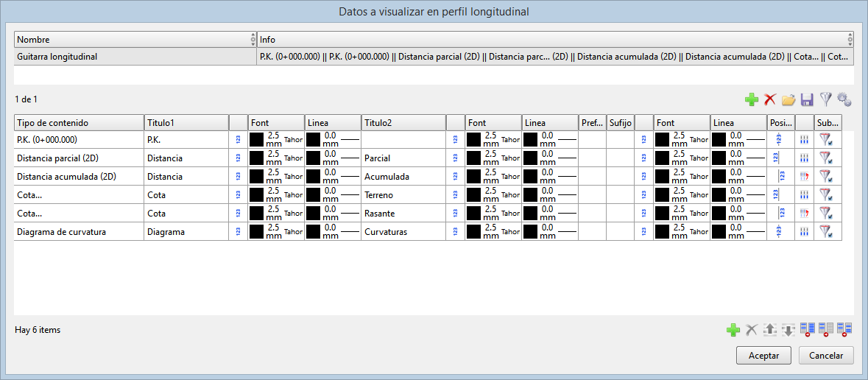Toggle funnel checkbox in Cota Terreno row
The height and width of the screenshot is (380, 868).
pos(828,194)
